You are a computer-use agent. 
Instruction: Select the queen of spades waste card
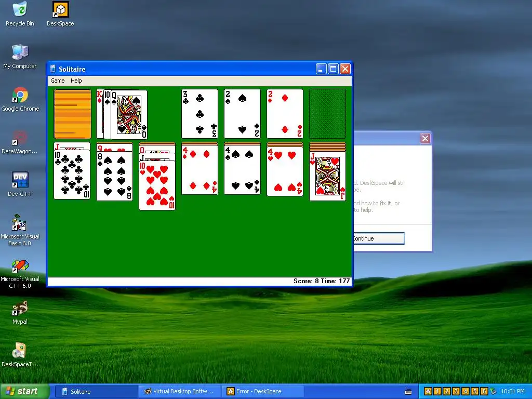(x=129, y=115)
